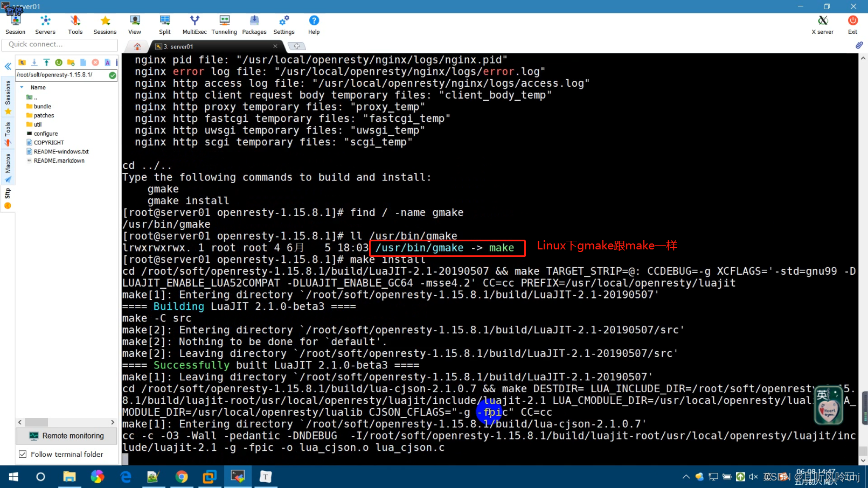Click the SFTP path field
The width and height of the screenshot is (868, 488).
(61, 75)
